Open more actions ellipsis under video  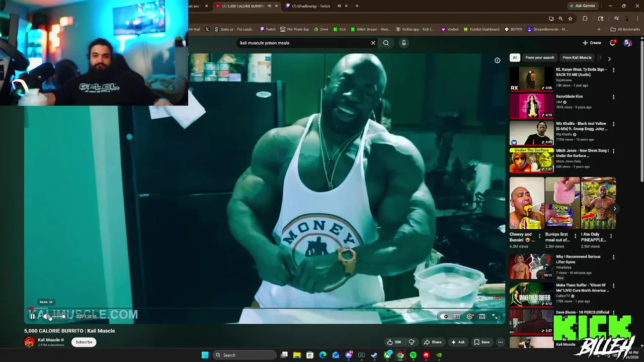(500, 342)
